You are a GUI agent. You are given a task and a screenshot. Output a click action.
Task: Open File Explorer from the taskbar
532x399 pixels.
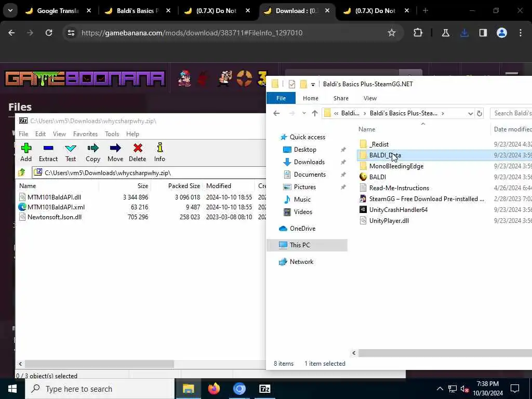coord(188,389)
